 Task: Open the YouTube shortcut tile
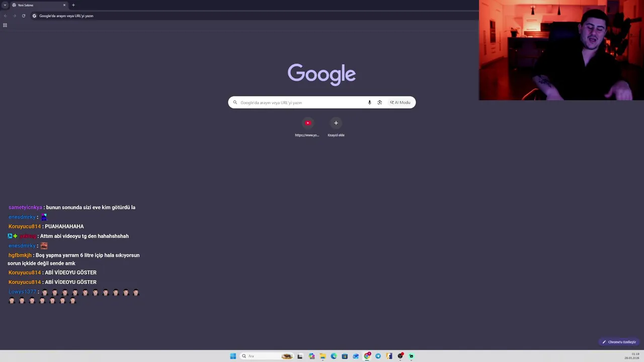[x=307, y=127]
